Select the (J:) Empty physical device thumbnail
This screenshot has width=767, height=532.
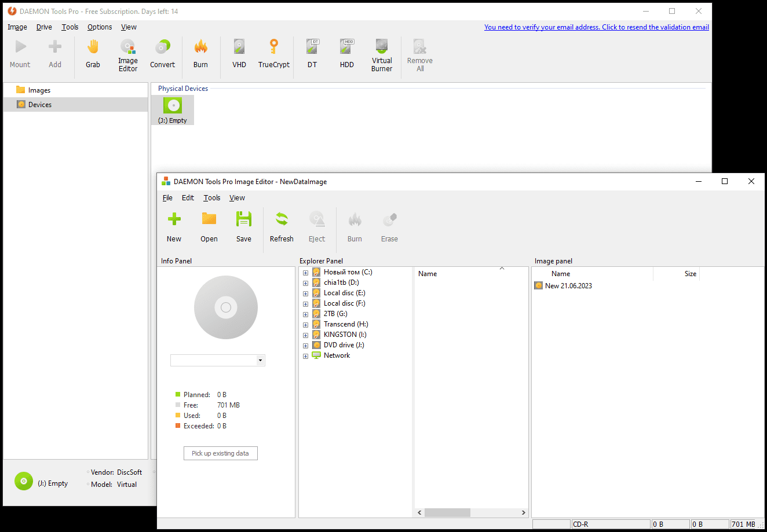[x=173, y=109]
